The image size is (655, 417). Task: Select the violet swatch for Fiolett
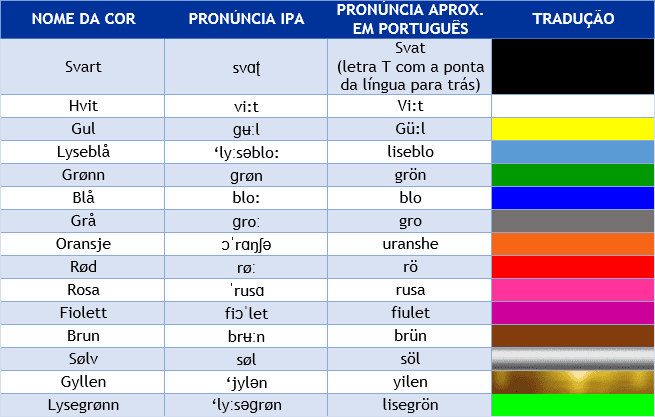click(x=573, y=313)
